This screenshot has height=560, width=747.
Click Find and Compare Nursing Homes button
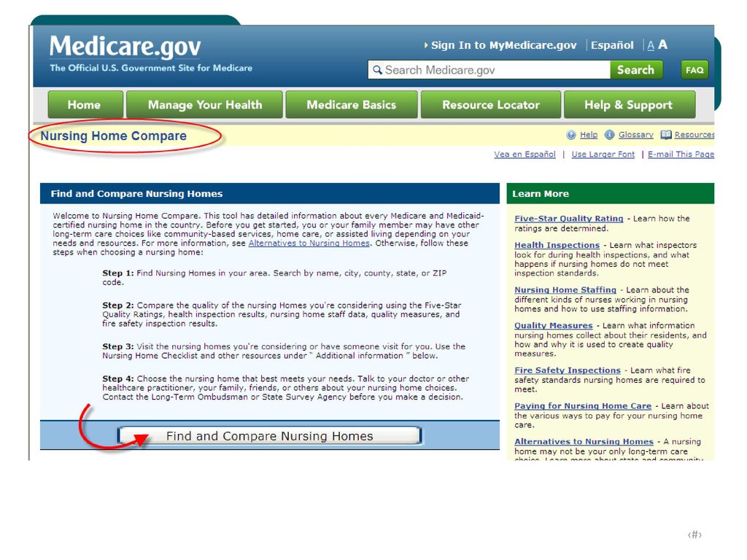(269, 436)
